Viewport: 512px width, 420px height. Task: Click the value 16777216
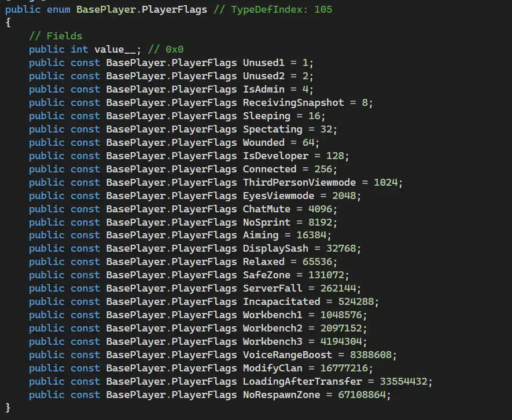tap(344, 369)
